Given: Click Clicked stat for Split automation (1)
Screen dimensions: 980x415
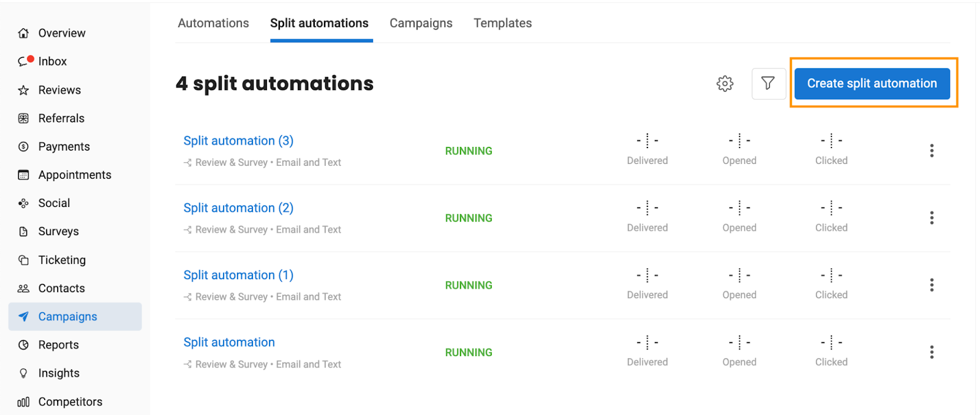Looking at the screenshot, I should pos(831,285).
